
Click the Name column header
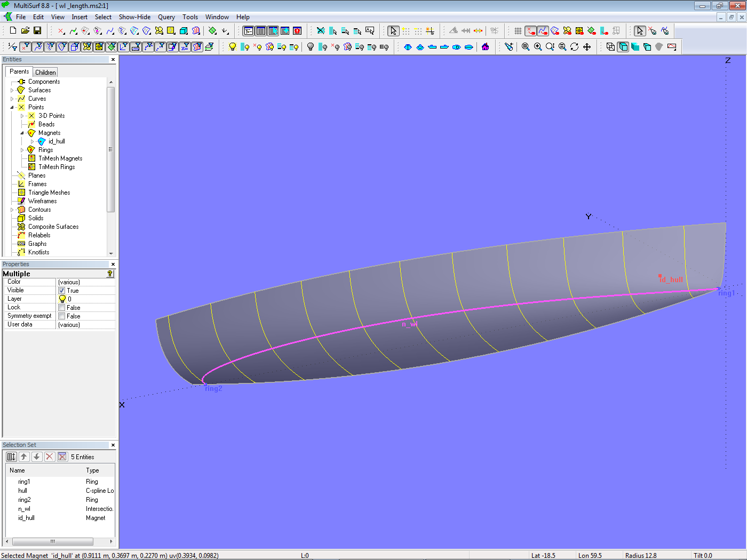click(x=18, y=470)
